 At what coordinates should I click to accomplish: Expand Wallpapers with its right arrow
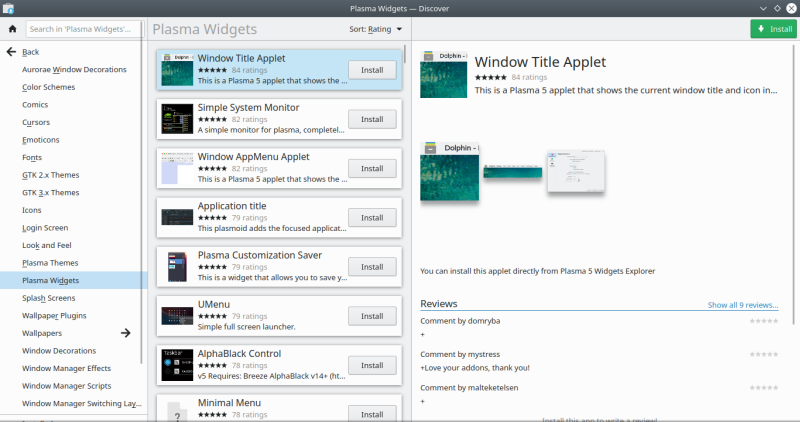click(x=126, y=333)
